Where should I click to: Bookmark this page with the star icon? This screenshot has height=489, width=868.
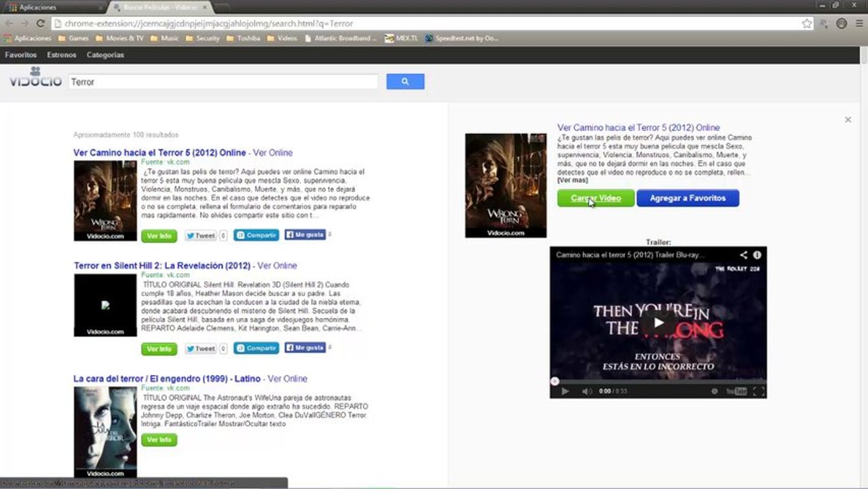point(807,23)
